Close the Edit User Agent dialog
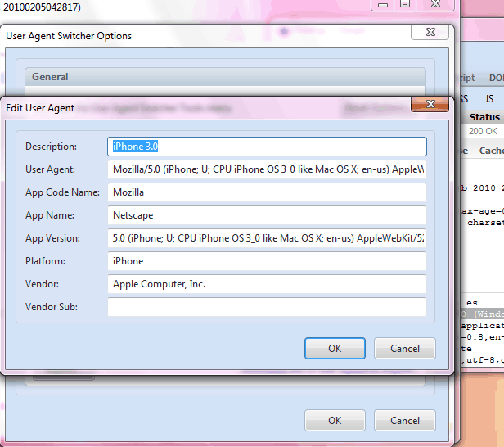504x447 pixels. coord(430,104)
